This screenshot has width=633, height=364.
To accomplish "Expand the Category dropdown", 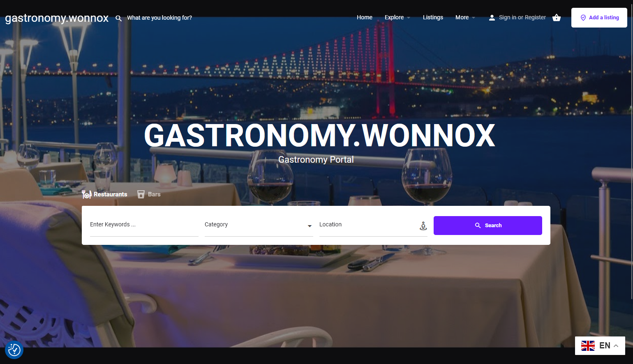I will pos(259,225).
